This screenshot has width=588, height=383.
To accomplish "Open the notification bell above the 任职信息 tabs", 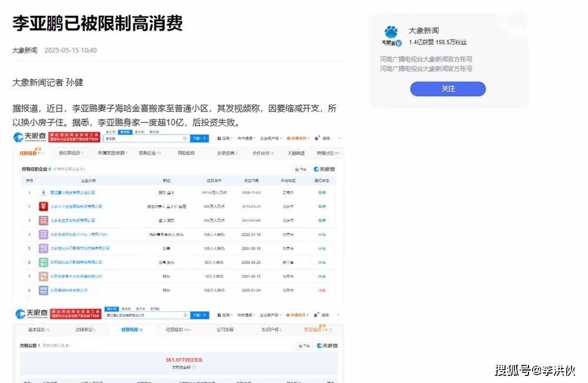I will tap(317, 138).
